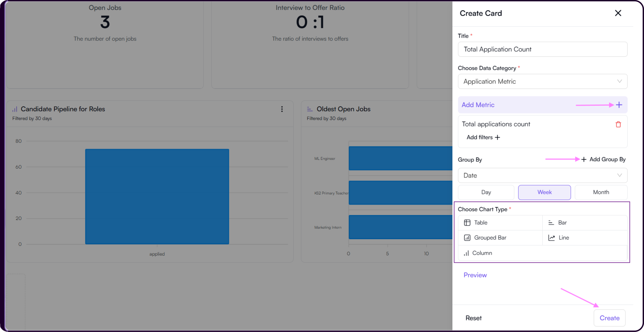Choose the Table chart option
The width and height of the screenshot is (644, 332).
pos(500,223)
